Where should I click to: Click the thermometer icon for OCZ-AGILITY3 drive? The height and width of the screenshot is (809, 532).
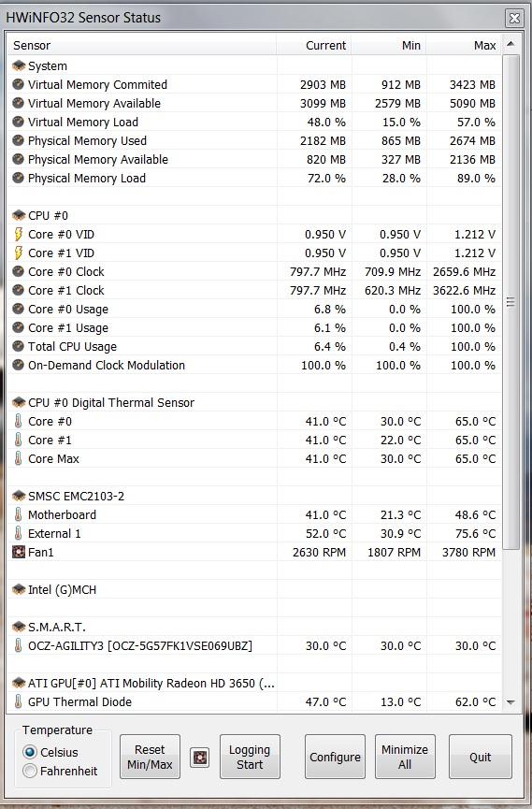[18, 645]
